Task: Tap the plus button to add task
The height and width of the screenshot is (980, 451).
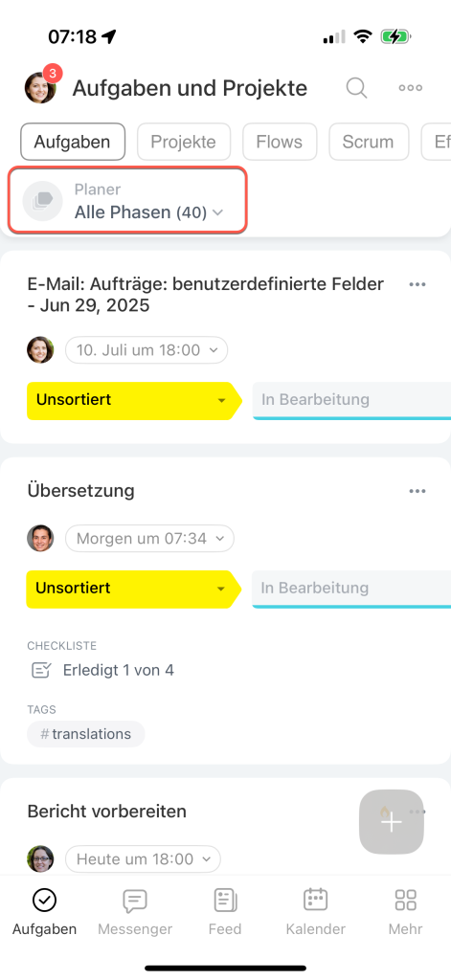Action: pyautogui.click(x=392, y=822)
